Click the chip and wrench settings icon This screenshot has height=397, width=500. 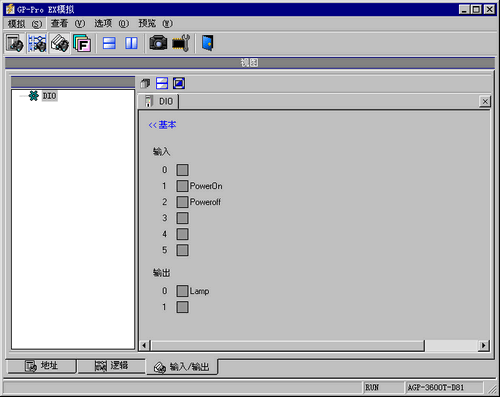click(181, 43)
